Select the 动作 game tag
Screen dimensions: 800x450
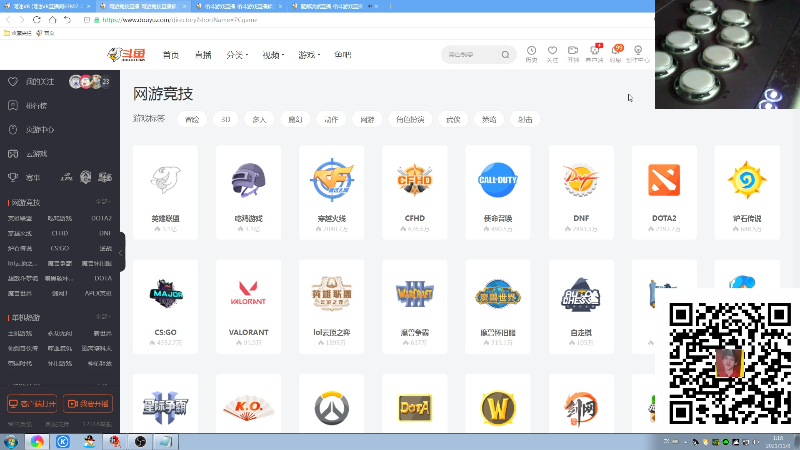click(x=331, y=119)
